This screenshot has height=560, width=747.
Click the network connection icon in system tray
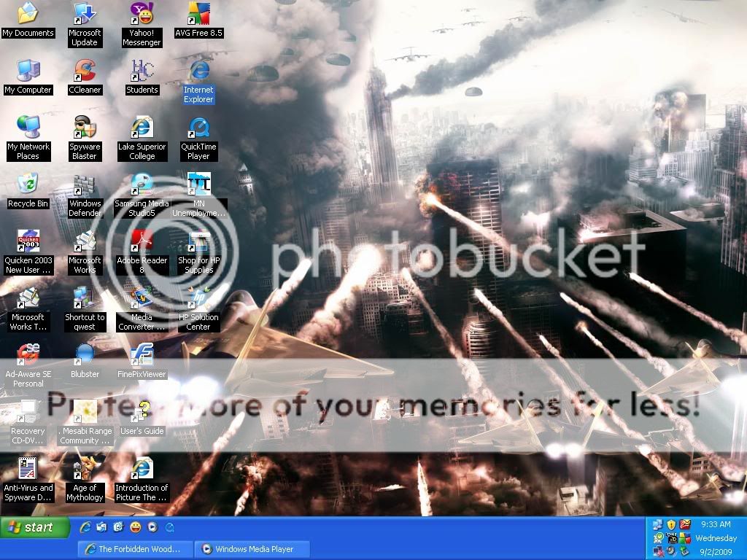pos(658,525)
